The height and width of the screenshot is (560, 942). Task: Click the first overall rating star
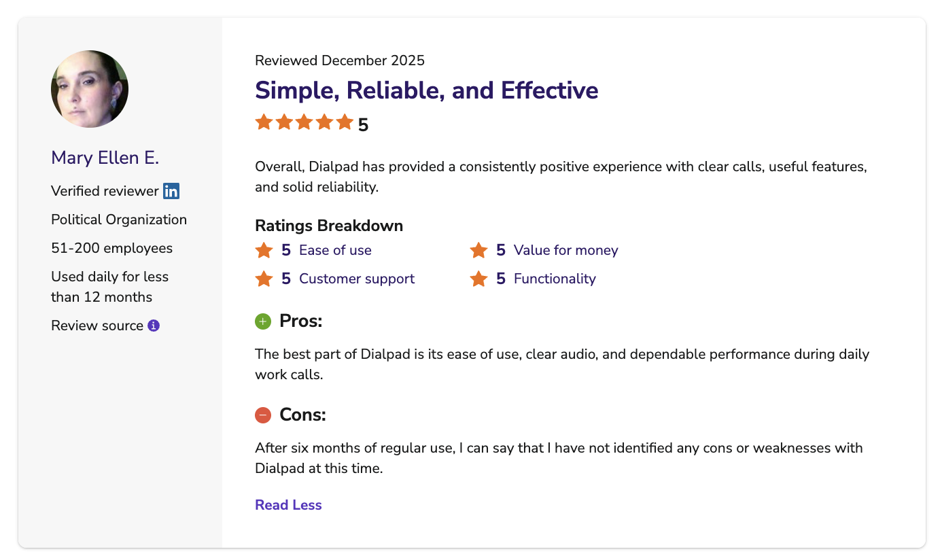click(x=264, y=122)
